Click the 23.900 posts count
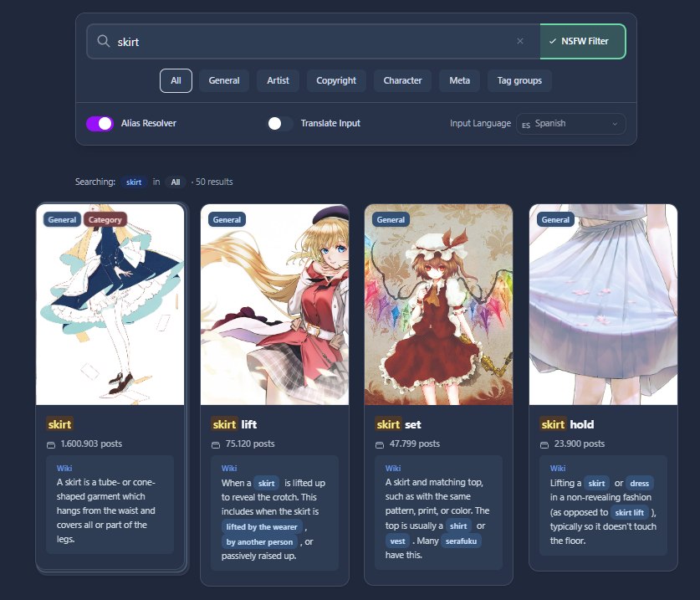700x600 pixels. click(x=580, y=444)
